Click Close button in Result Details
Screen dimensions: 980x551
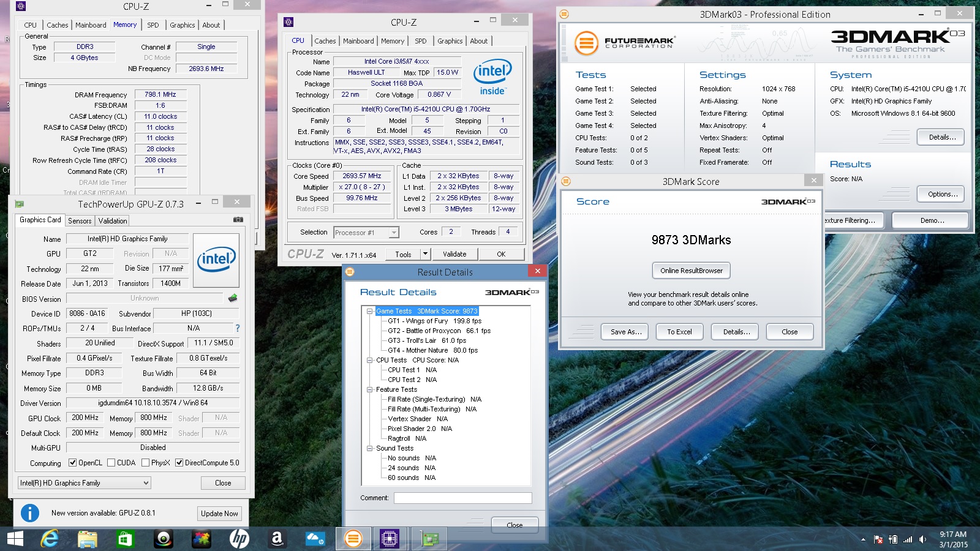pos(514,525)
